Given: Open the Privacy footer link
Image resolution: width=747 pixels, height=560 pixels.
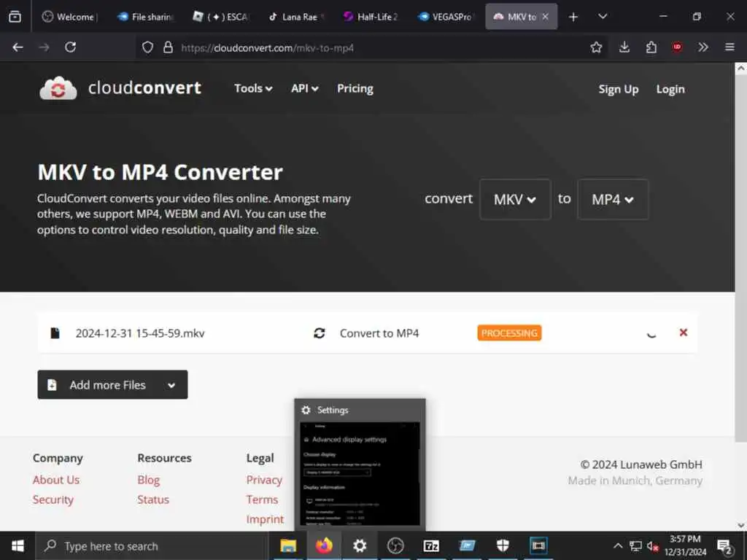Looking at the screenshot, I should point(264,480).
